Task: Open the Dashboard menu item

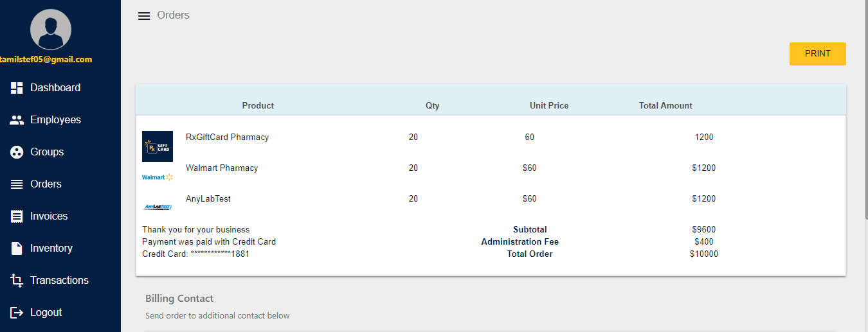Action: (x=55, y=88)
